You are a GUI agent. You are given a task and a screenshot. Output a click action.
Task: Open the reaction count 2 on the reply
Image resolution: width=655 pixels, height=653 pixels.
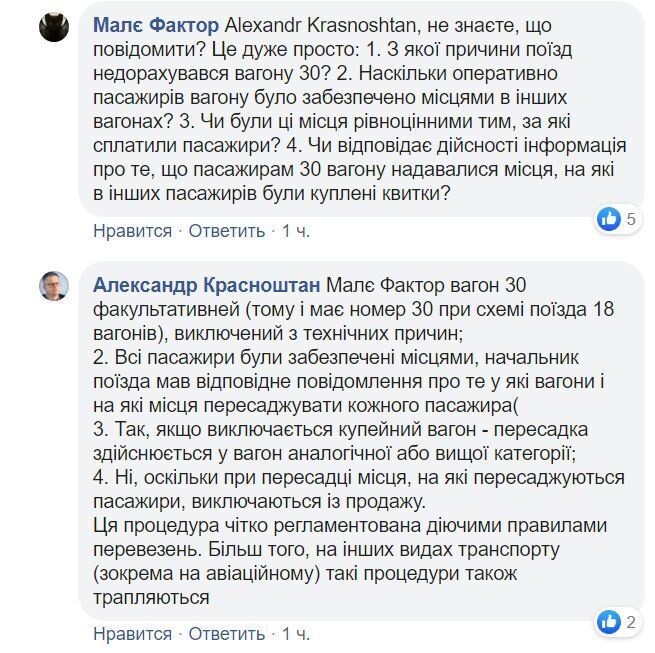[x=631, y=623]
